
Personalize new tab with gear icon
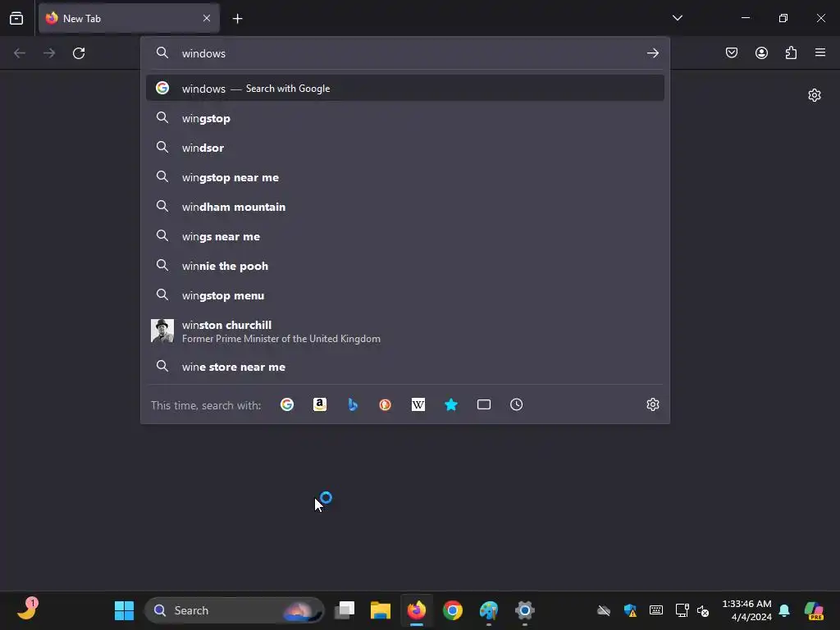click(815, 95)
